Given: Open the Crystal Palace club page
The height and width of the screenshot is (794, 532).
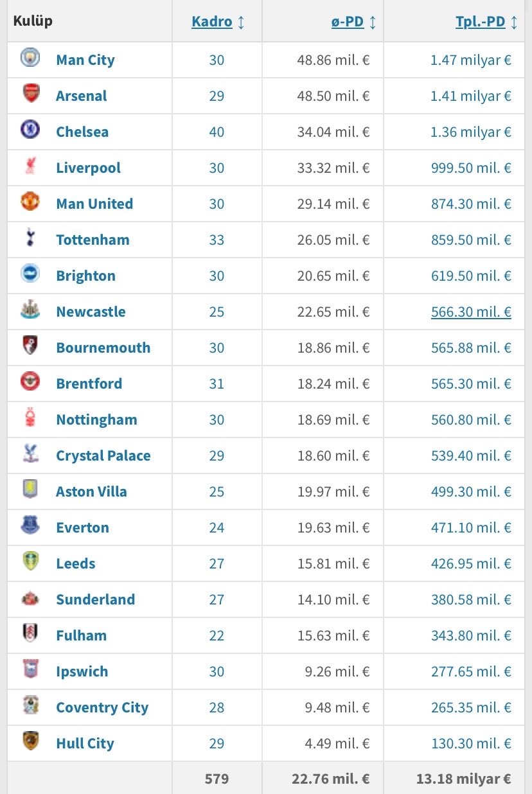Looking at the screenshot, I should [x=103, y=455].
